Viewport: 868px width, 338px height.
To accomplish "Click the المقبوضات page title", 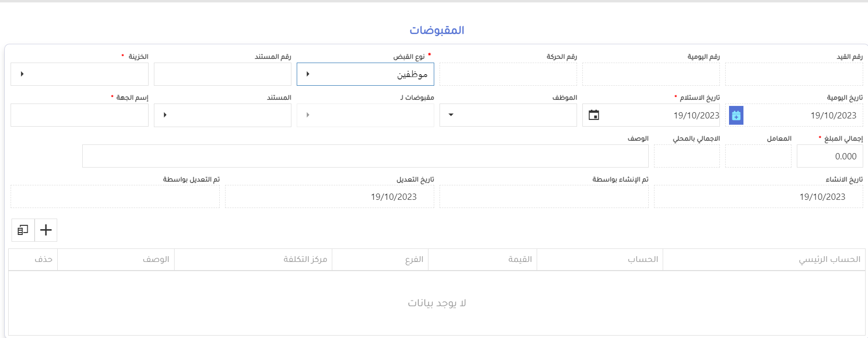I will [437, 30].
